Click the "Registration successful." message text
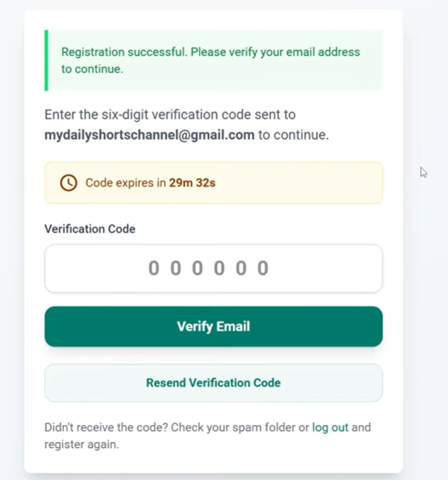448x480 pixels. (124, 52)
